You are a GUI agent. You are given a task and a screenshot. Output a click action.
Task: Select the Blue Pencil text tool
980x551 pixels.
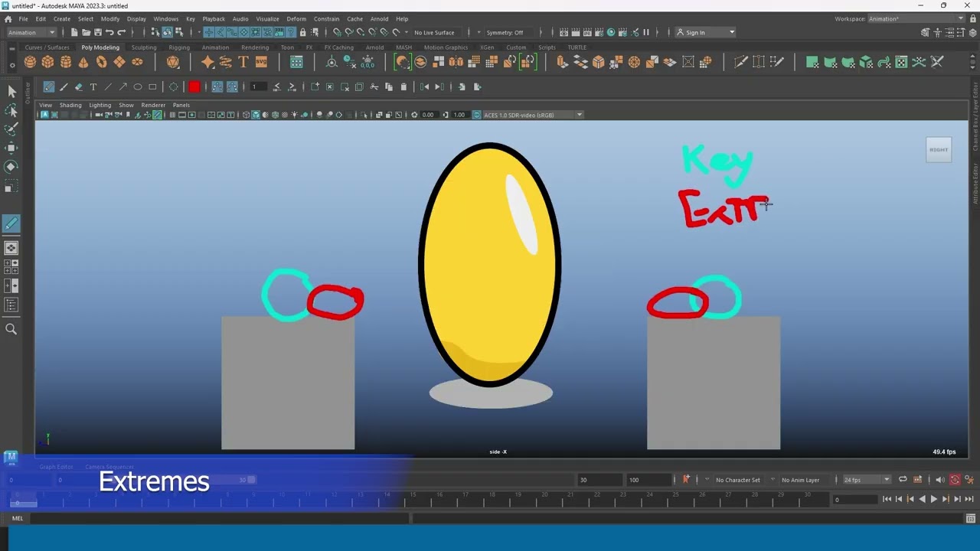pos(93,86)
